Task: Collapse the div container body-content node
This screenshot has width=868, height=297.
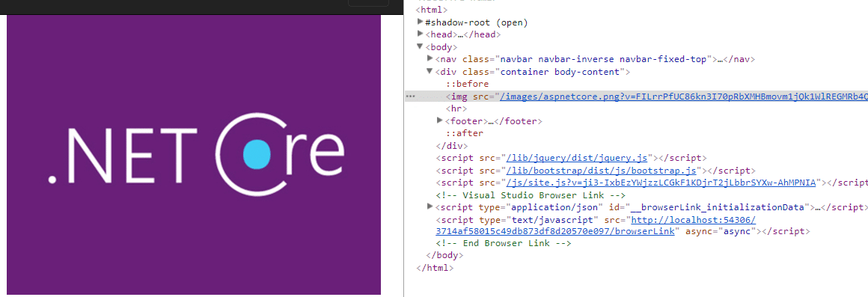Action: [x=430, y=71]
